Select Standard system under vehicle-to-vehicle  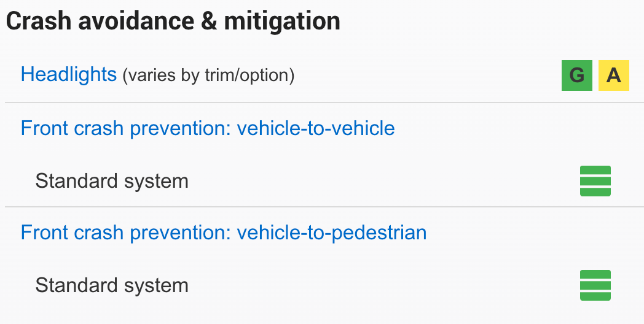tap(112, 181)
